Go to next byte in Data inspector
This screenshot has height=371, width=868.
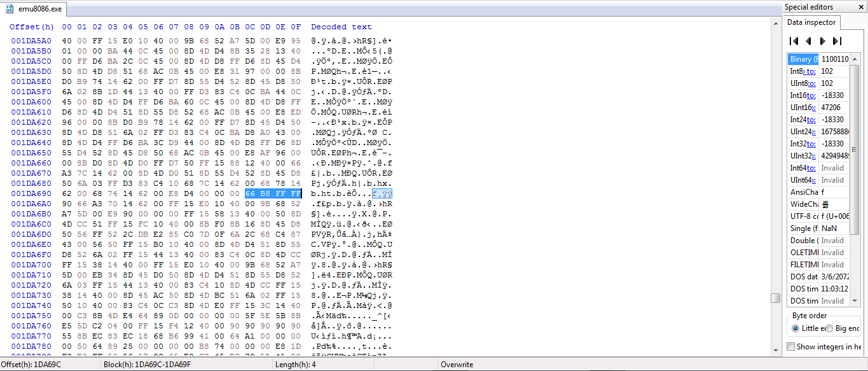(823, 41)
